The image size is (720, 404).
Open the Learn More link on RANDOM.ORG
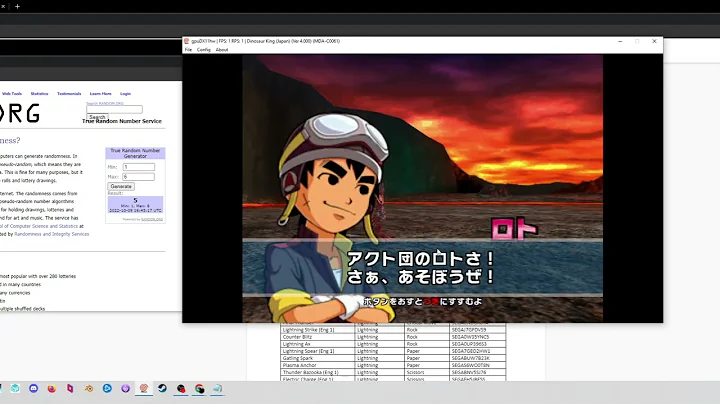(101, 94)
